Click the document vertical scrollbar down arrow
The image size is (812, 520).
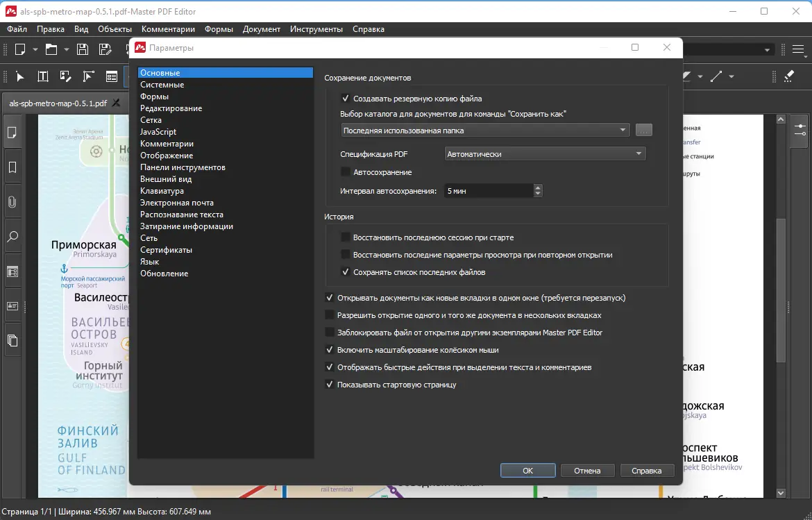[781, 493]
